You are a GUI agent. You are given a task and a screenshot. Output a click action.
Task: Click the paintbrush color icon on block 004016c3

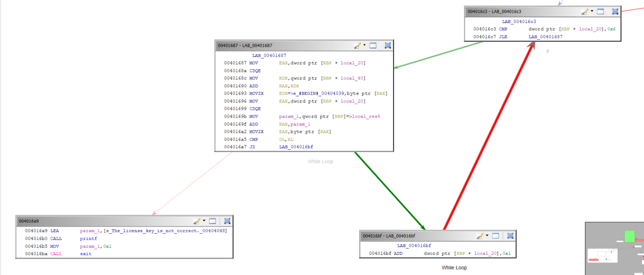coord(584,12)
